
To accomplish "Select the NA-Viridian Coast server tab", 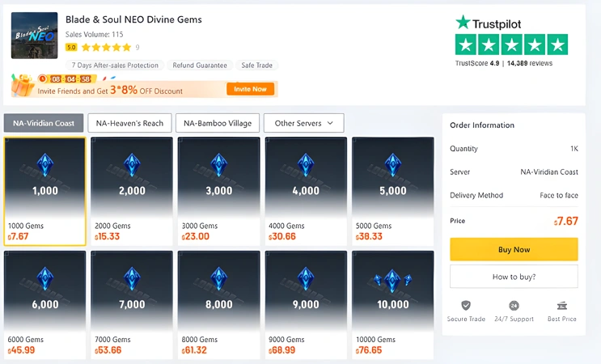I will pyautogui.click(x=44, y=123).
